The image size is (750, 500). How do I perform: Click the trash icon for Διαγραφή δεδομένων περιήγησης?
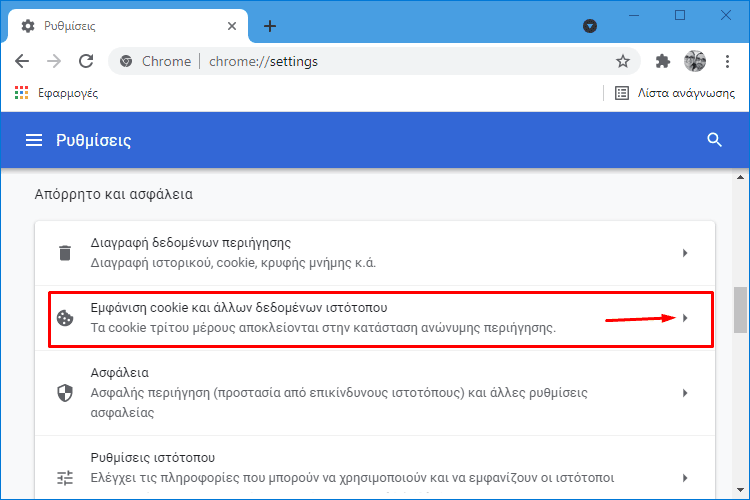pyautogui.click(x=65, y=253)
